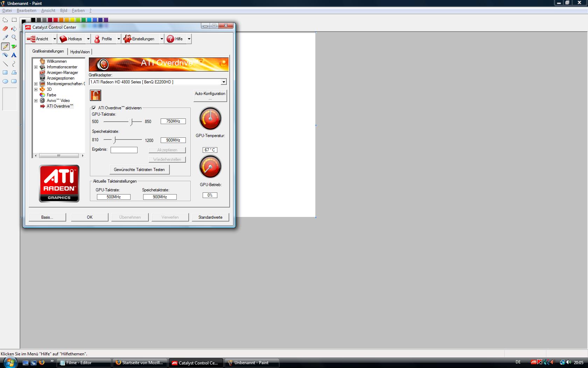Image resolution: width=588 pixels, height=368 pixels.
Task: Switch to Filme - Editor taskbar window
Action: [x=84, y=363]
